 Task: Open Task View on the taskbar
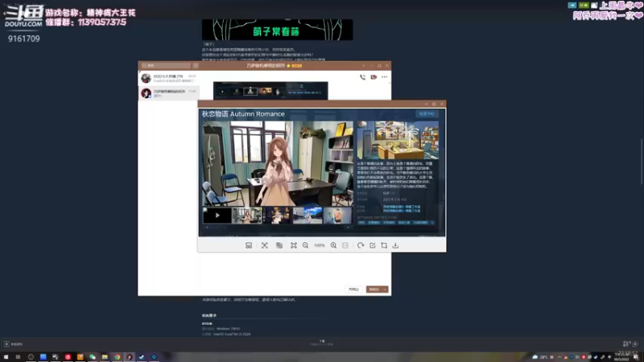(18, 357)
